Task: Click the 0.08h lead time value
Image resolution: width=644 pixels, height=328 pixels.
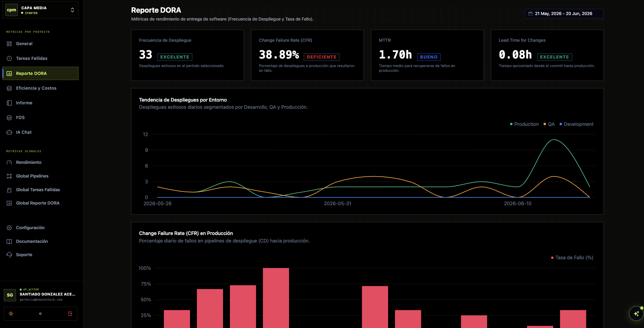Action: pos(515,55)
